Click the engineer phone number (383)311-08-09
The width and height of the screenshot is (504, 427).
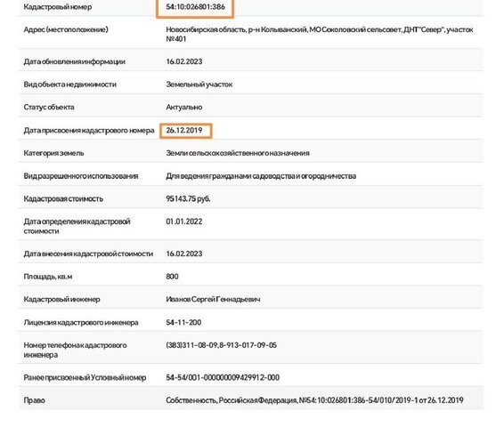click(x=191, y=345)
